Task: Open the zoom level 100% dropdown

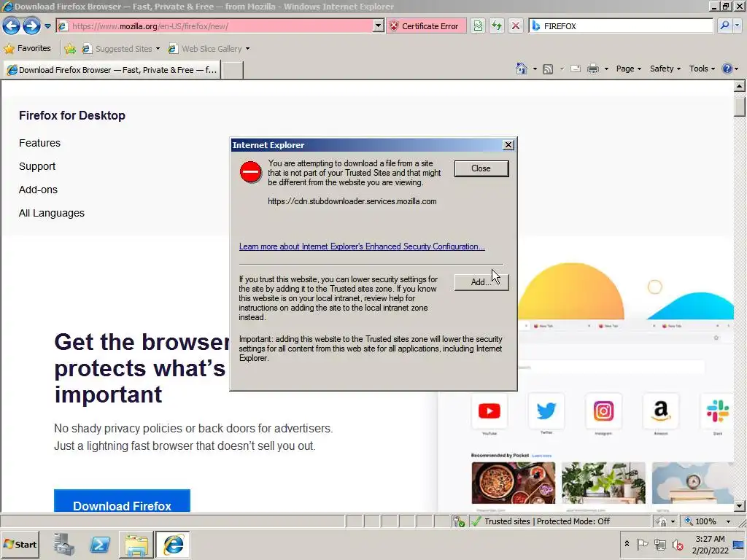Action: (x=728, y=521)
